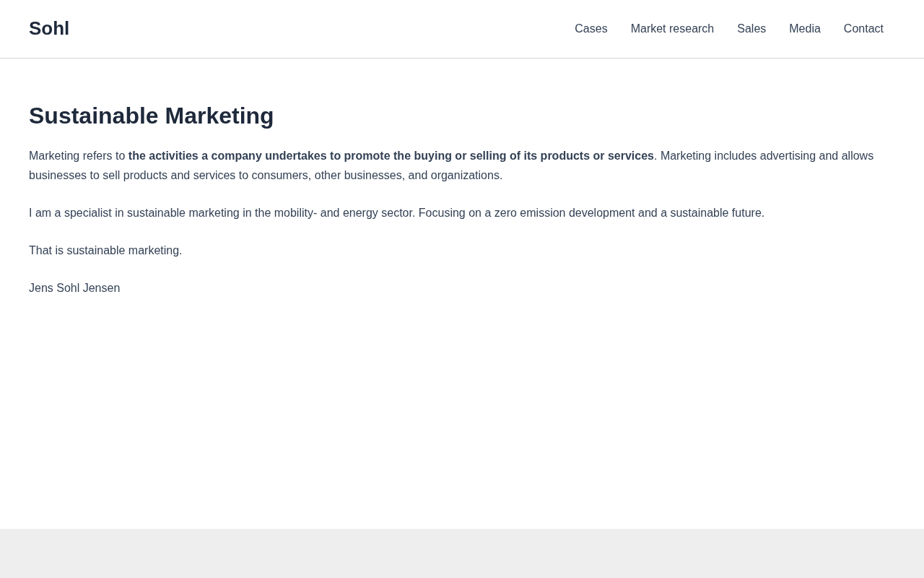Click the words 'Focusing on a zero emission'
This screenshot has height=578, width=924.
(x=491, y=213)
